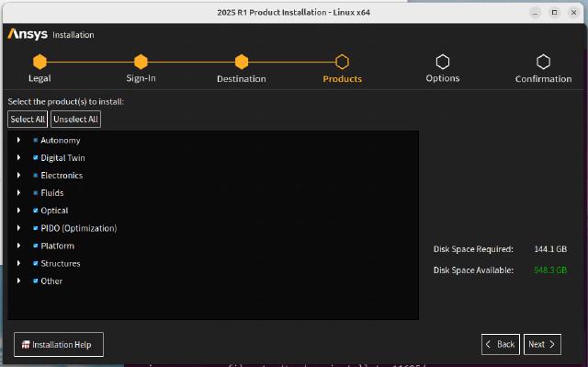Uncheck the Digital Twin checkbox
The height and width of the screenshot is (367, 588).
[x=36, y=157]
